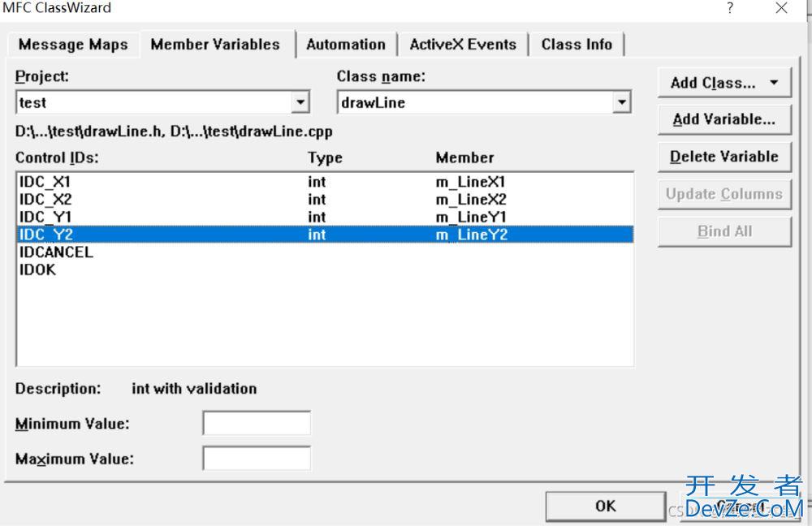Click the Minimum Value input field
Image resolution: width=812 pixels, height=526 pixels.
point(257,424)
